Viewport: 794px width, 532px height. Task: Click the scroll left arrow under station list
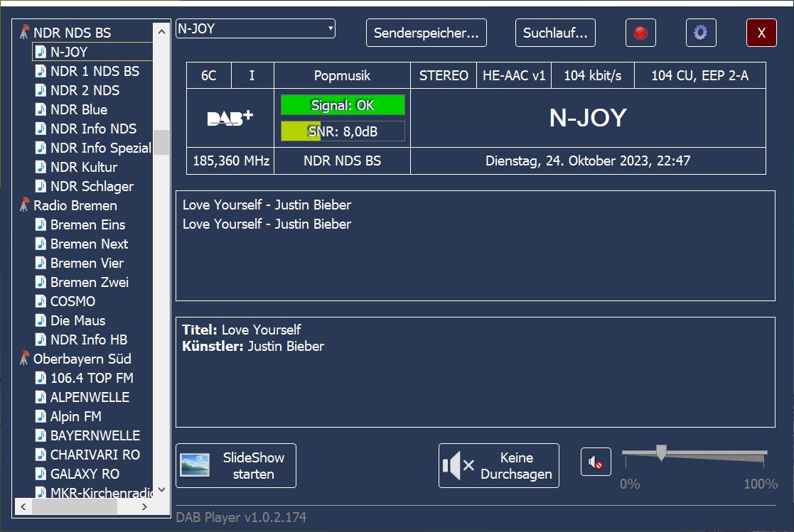click(23, 506)
